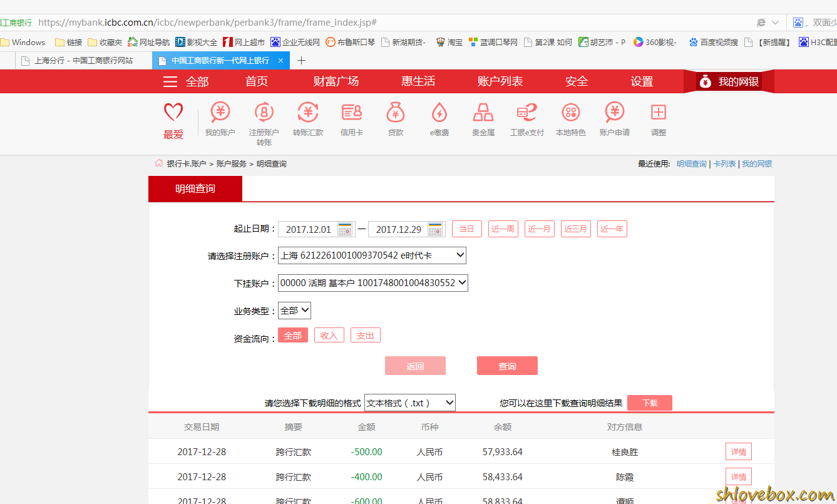This screenshot has width=837, height=504.
Task: Set date range to 近一月
Action: click(x=540, y=229)
